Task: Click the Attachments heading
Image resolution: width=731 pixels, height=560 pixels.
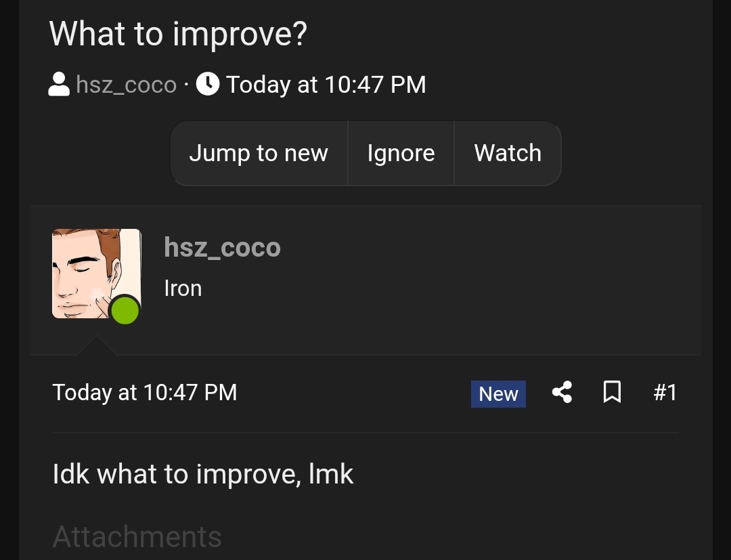Action: 137,537
